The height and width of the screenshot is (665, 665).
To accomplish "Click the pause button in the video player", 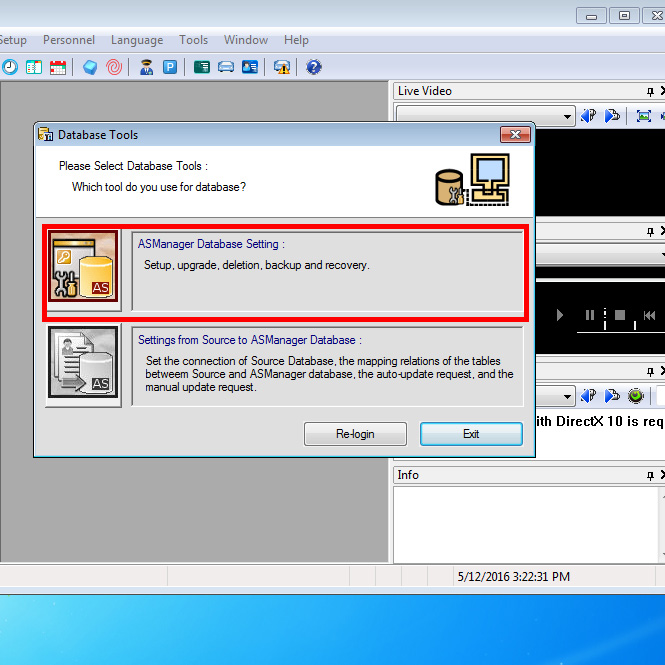I will point(590,315).
